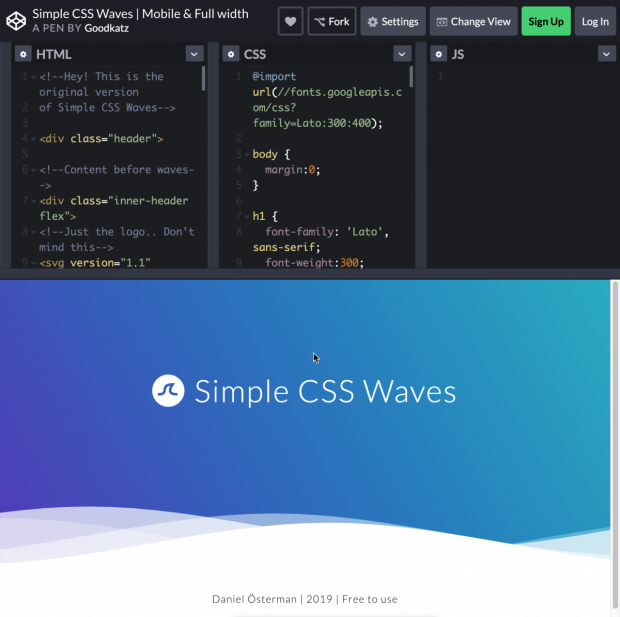Open CSS editor gear settings

pos(231,54)
